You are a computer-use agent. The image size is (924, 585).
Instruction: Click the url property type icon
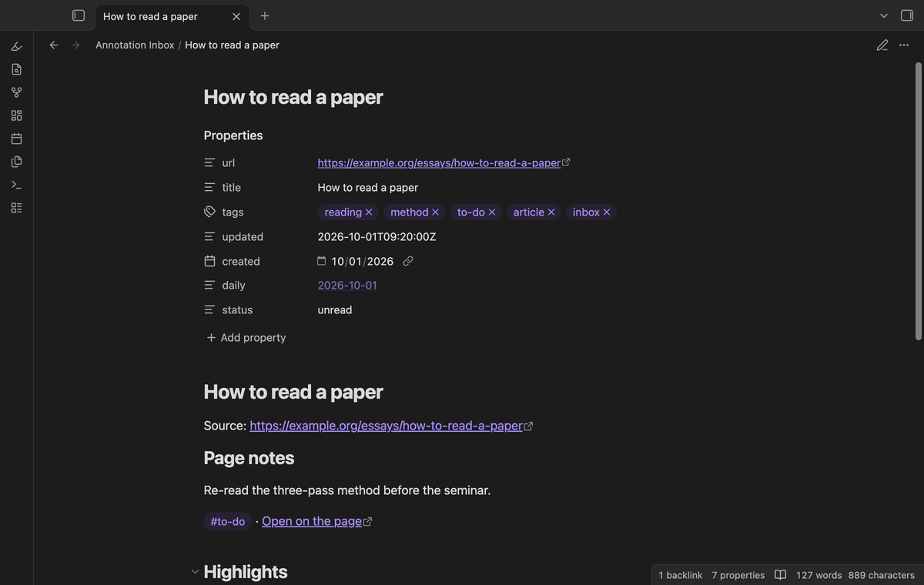[x=209, y=163]
